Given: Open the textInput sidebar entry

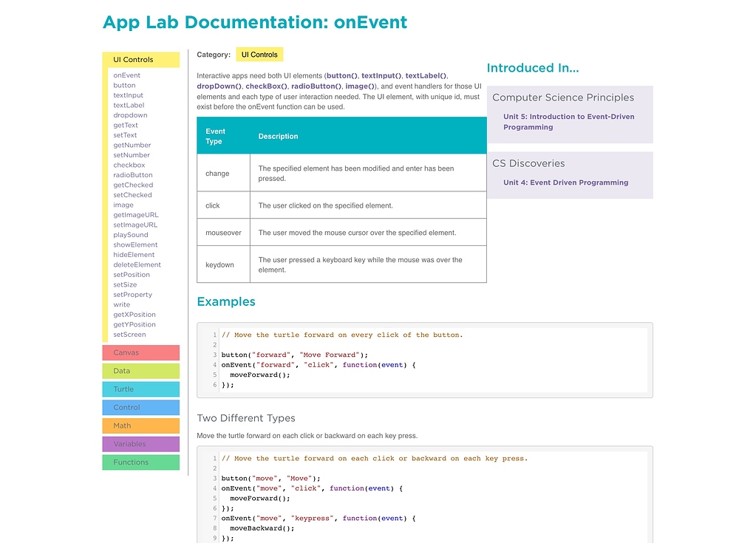Looking at the screenshot, I should 127,95.
